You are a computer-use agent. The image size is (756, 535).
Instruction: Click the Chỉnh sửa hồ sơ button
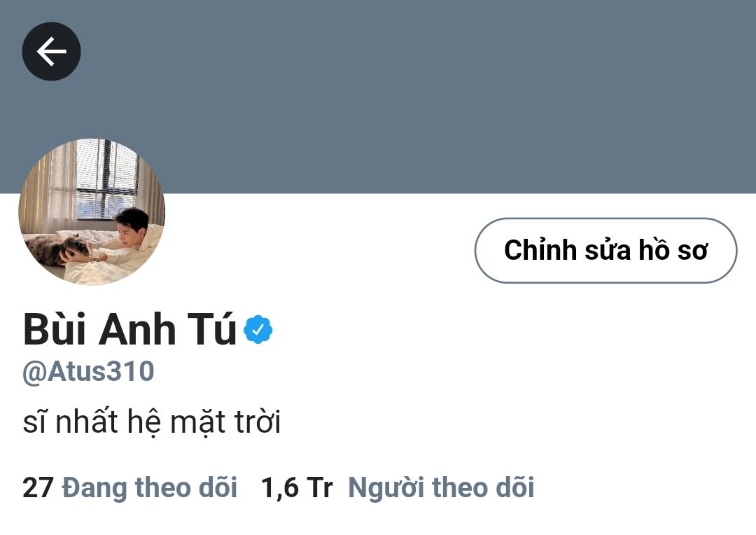(x=606, y=251)
